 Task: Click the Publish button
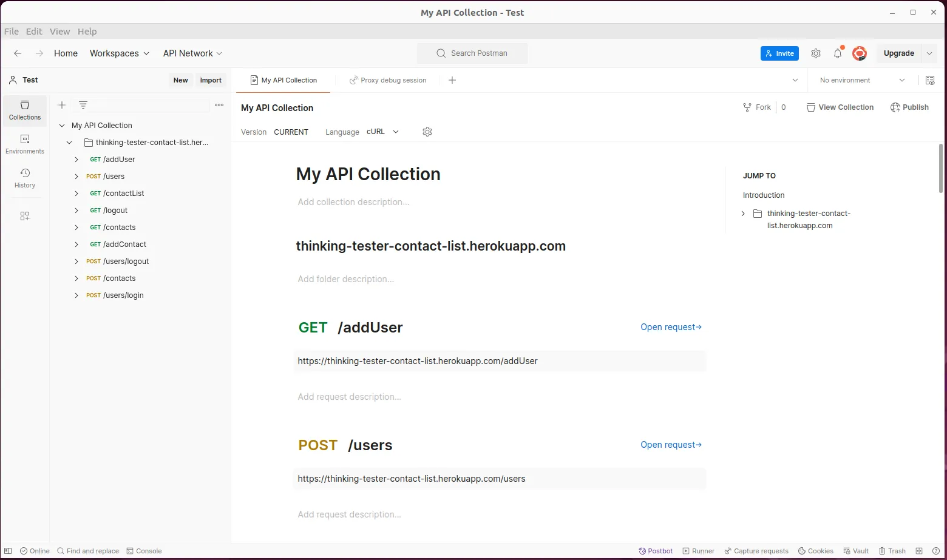pos(909,107)
